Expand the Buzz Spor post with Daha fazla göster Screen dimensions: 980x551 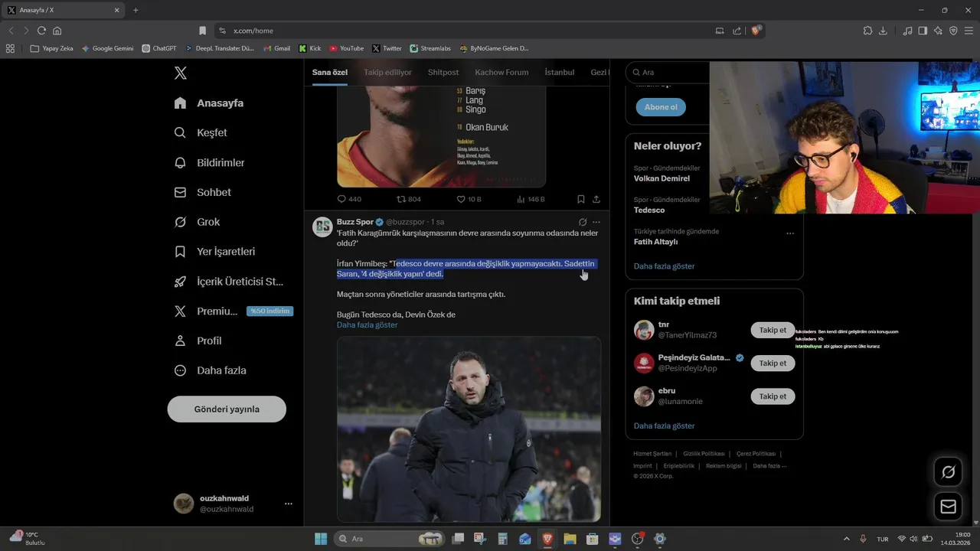(367, 324)
